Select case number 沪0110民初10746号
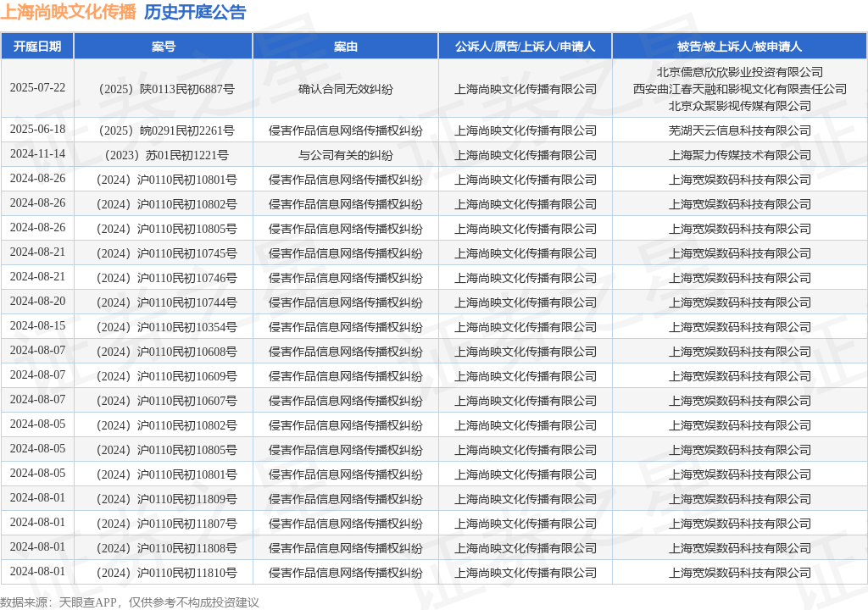Screen dimensions: 868x610 187,278
